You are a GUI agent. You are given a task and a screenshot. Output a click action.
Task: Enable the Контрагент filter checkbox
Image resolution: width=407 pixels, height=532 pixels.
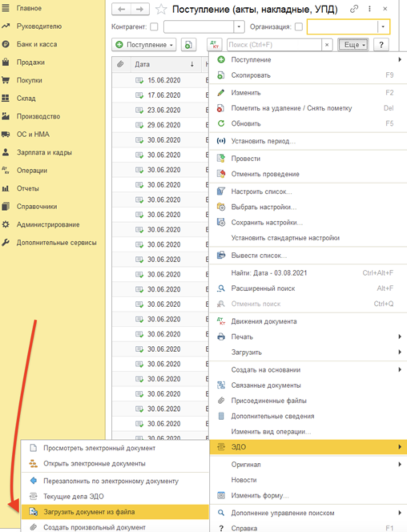154,27
